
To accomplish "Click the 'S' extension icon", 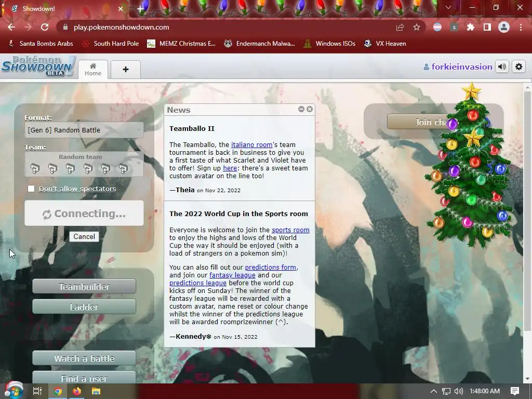I will tap(454, 27).
